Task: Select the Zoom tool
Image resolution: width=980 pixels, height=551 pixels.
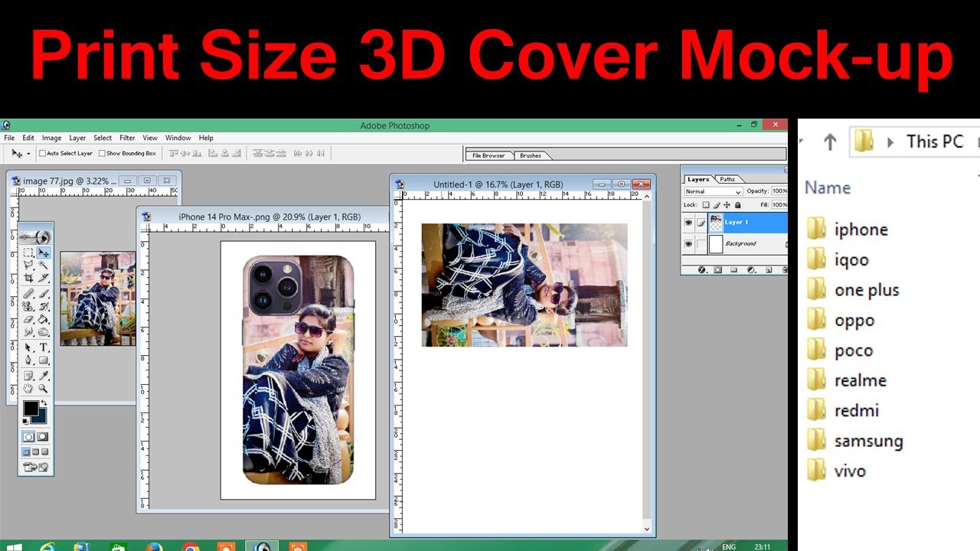Action: point(44,388)
